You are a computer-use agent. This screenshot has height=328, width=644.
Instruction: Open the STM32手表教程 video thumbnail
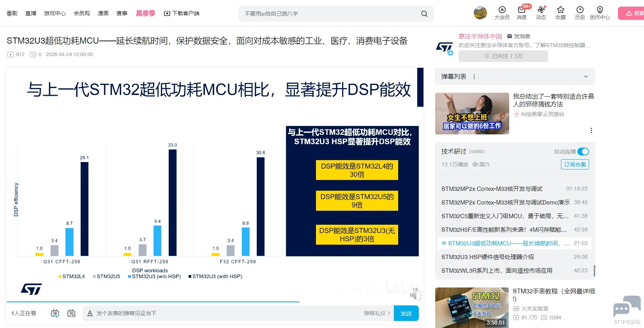pyautogui.click(x=472, y=308)
